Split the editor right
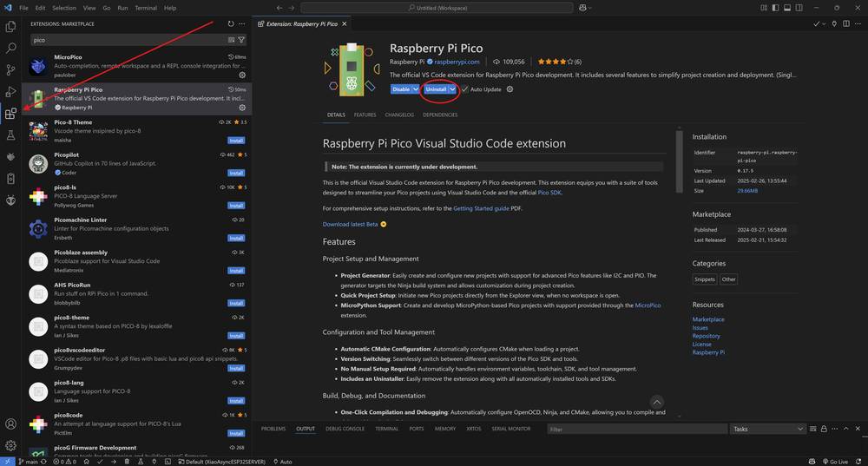 [x=846, y=23]
